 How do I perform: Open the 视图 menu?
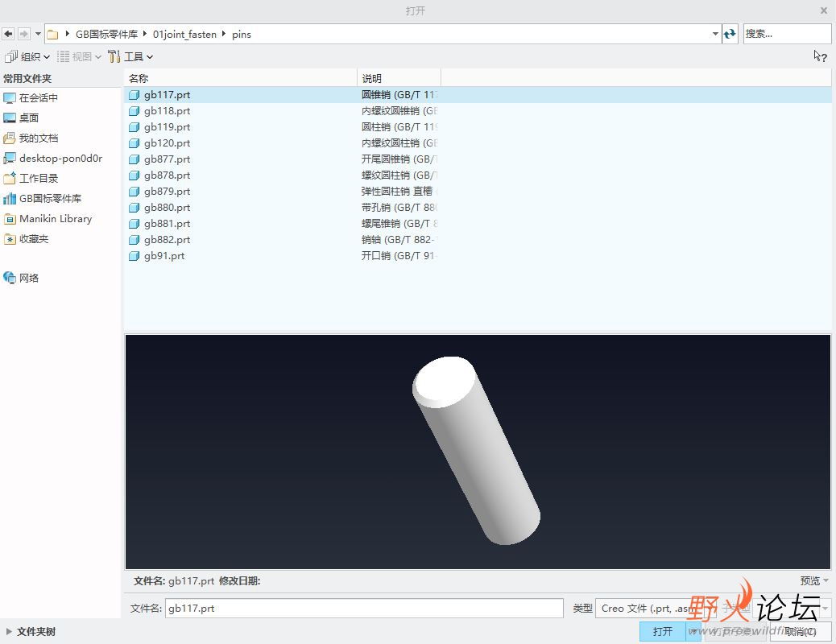point(79,56)
